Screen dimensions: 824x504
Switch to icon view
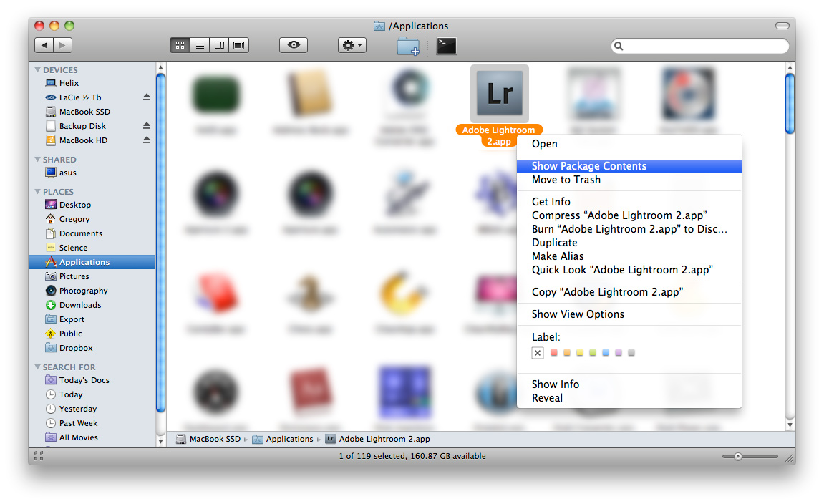coord(180,45)
